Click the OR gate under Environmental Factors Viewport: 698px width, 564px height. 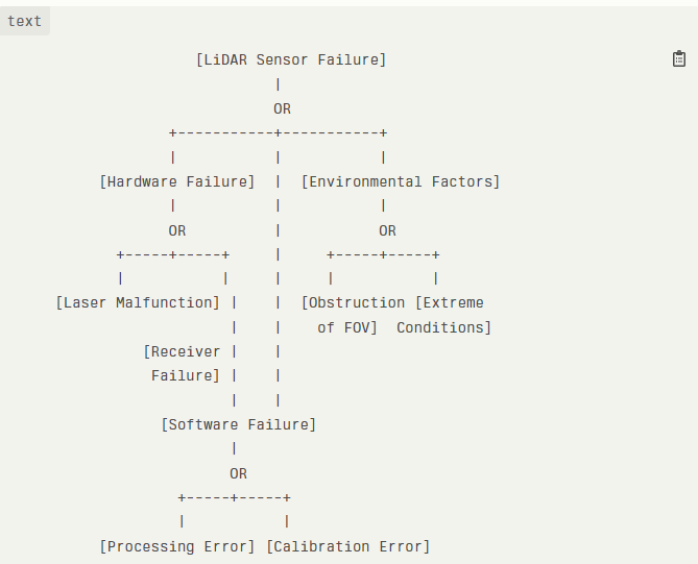pyautogui.click(x=387, y=231)
